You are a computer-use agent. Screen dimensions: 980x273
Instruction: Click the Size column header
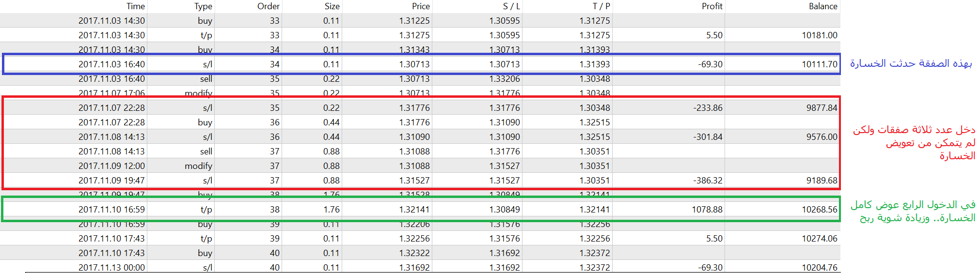coord(332,6)
